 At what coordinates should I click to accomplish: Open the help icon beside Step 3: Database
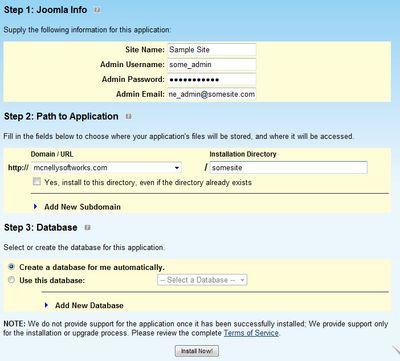[x=88, y=228]
